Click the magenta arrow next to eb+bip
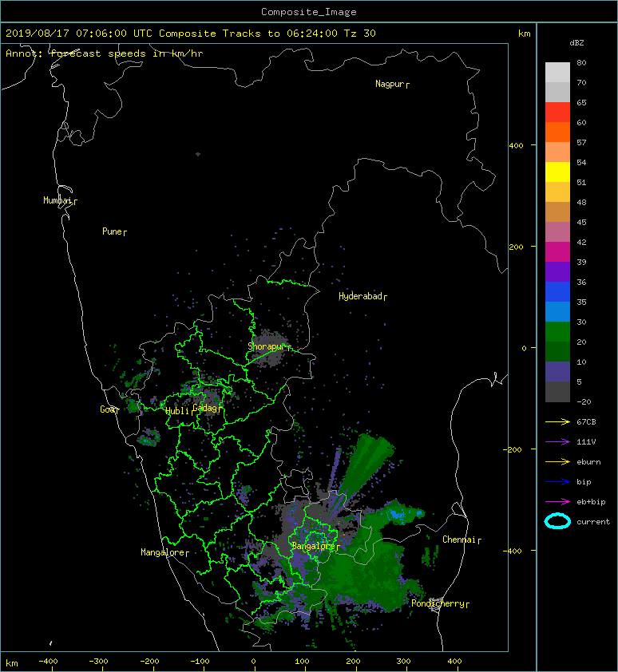618x672 pixels. 557,502
